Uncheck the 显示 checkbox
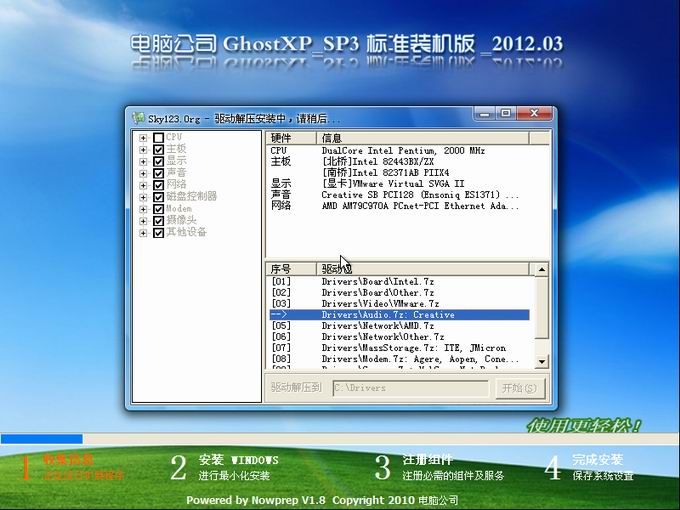Screen dimensions: 680x510 click(158, 161)
